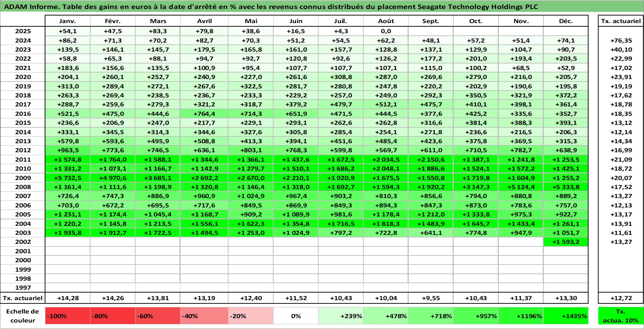Click the +718% green scale cell
Image resolution: width=644 pixels, height=329 pixels.
[431, 316]
